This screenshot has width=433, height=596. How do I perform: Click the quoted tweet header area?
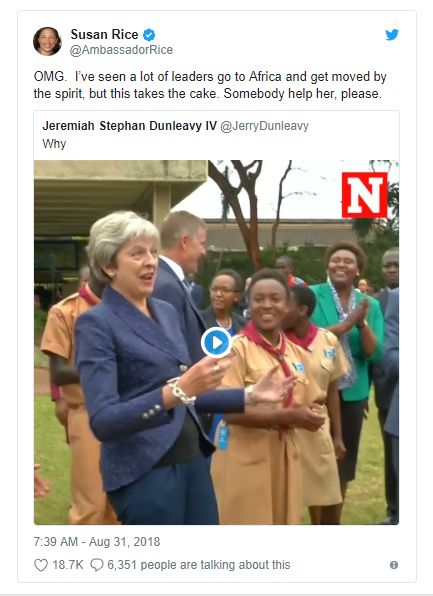click(216, 135)
